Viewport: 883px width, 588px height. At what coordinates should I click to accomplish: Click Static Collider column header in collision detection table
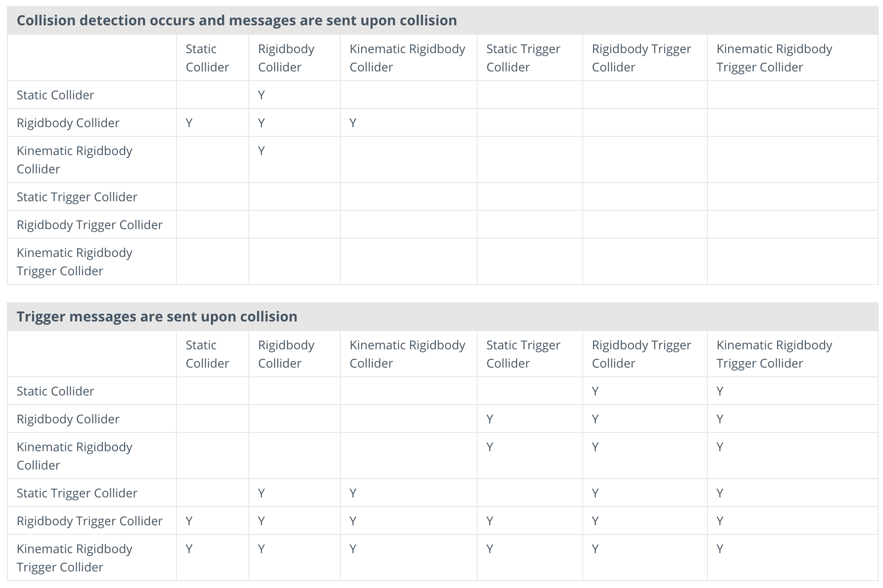[x=207, y=58]
